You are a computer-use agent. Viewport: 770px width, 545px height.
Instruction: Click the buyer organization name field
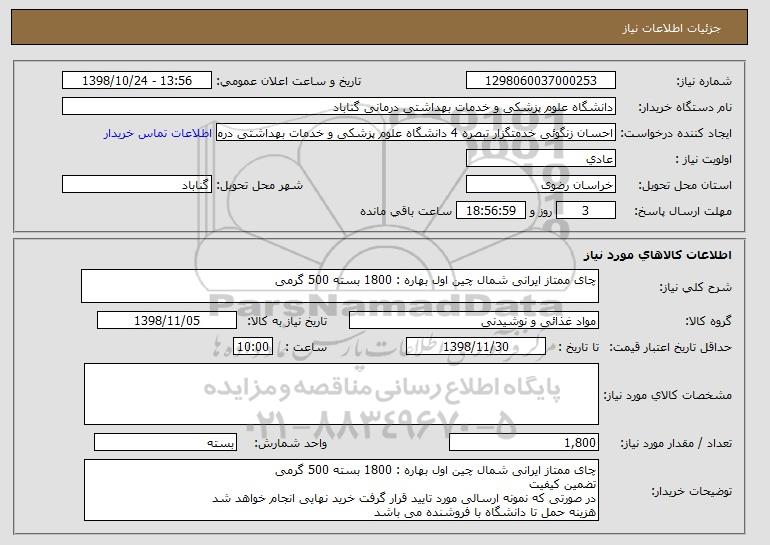pyautogui.click(x=339, y=107)
